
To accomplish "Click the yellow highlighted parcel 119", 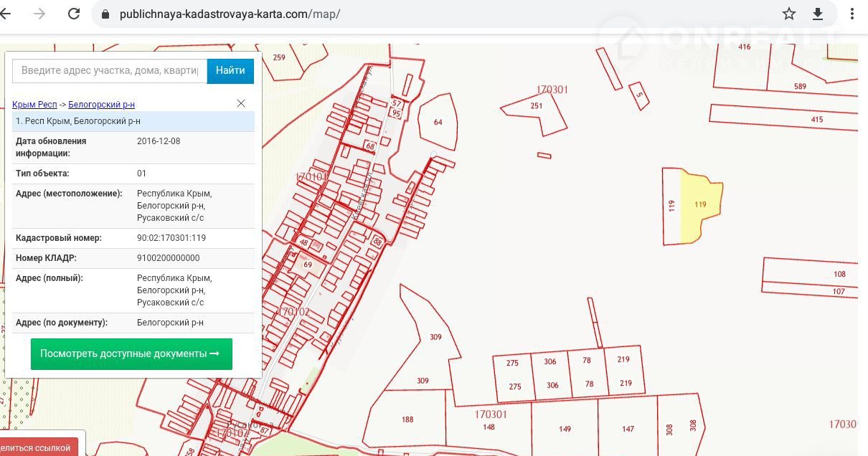I will coord(700,205).
